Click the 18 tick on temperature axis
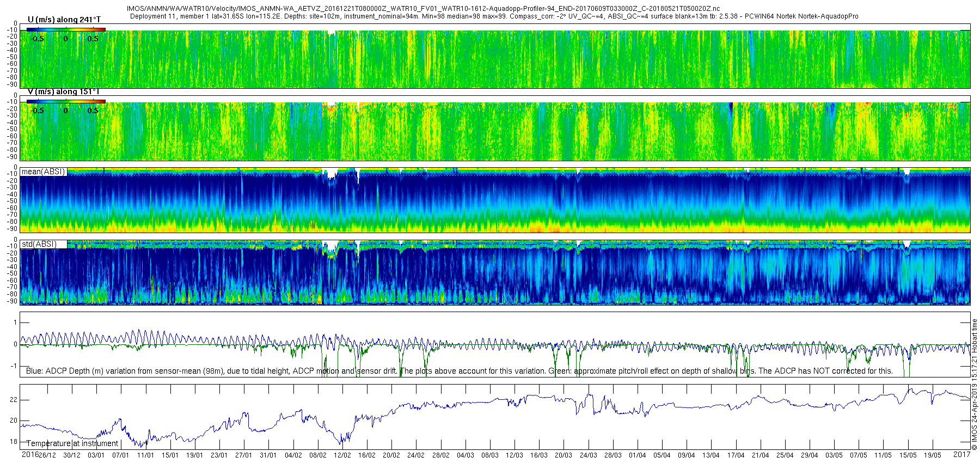Viewport: 980px width, 463px height. pos(14,442)
